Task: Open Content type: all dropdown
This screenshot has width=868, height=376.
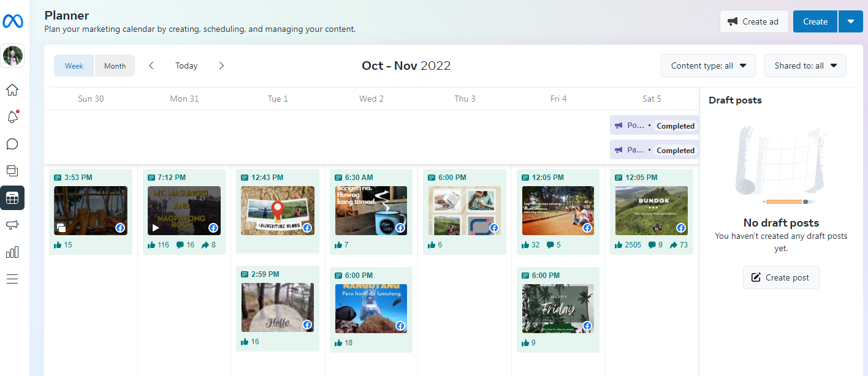Action: [708, 66]
